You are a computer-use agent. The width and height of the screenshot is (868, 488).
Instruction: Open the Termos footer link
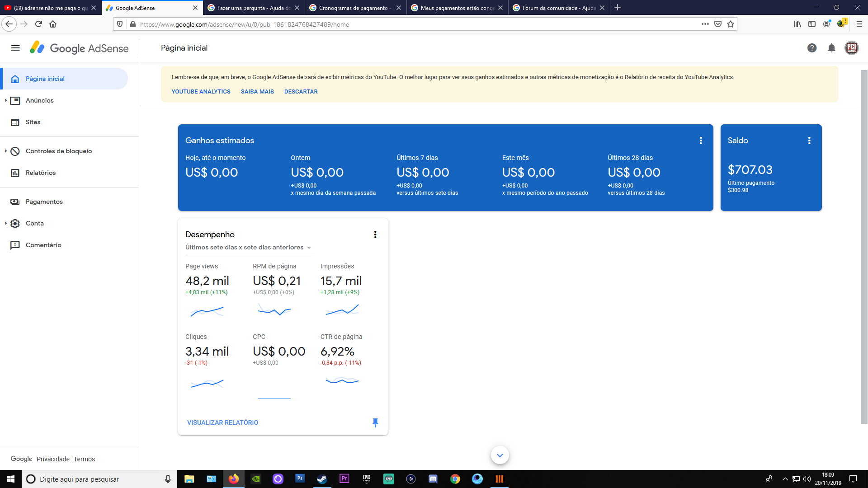84,459
